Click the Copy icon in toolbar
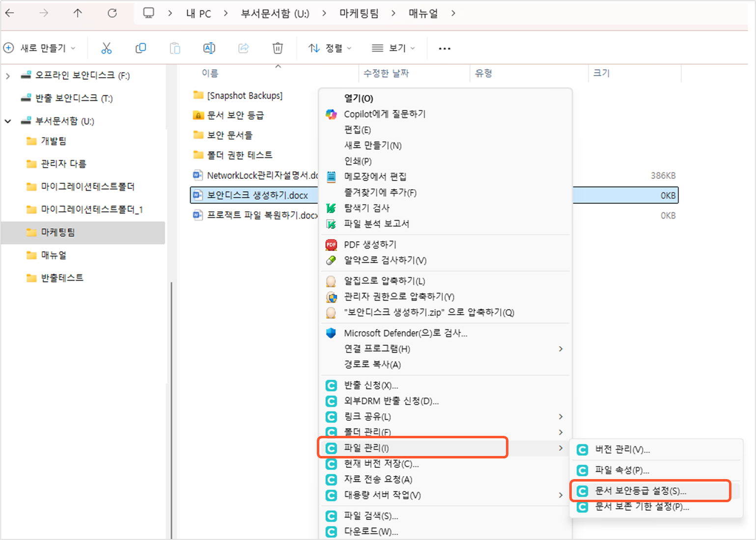This screenshot has width=756, height=540. coord(140,48)
